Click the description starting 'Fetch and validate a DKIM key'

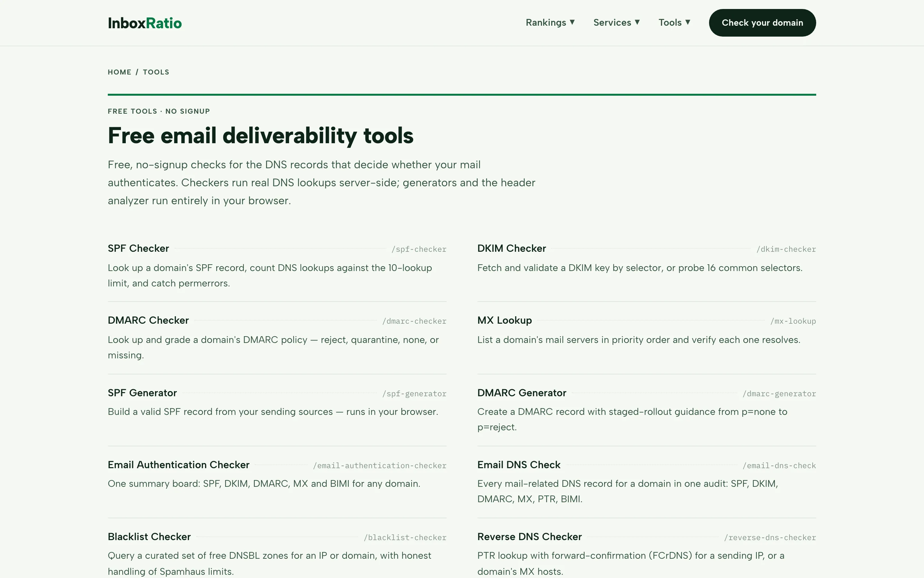coord(640,268)
